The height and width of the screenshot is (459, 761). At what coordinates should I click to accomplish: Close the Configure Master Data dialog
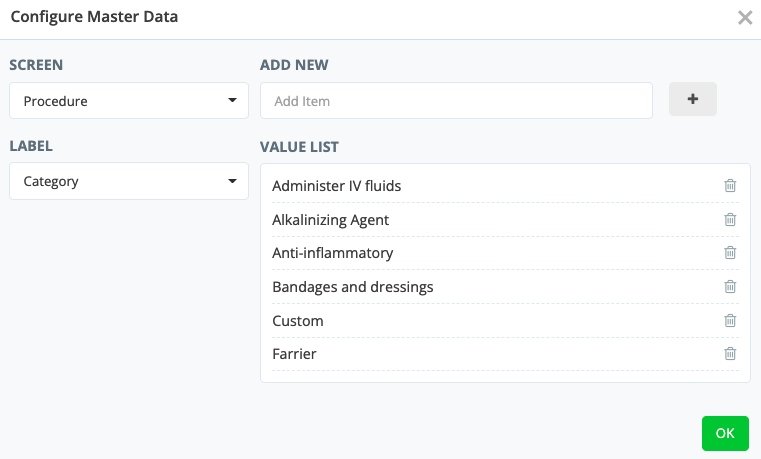744,18
